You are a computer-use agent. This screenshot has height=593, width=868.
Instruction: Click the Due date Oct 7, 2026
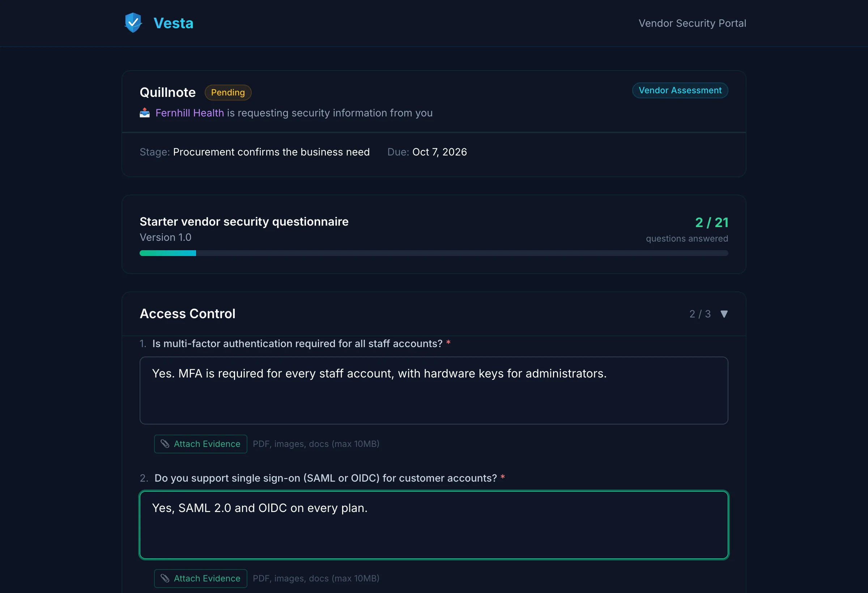click(439, 152)
